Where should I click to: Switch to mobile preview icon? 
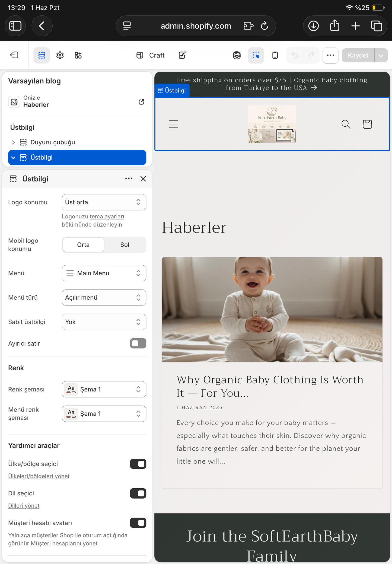[x=275, y=55]
